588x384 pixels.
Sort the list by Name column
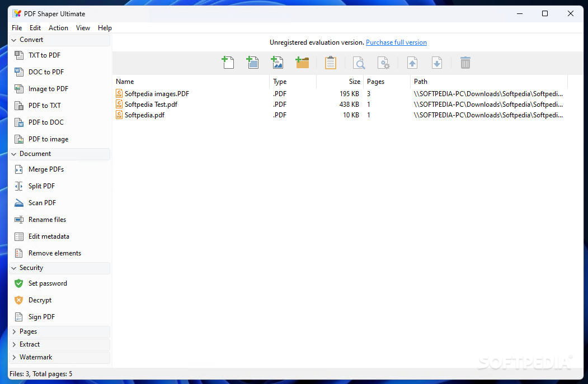191,81
